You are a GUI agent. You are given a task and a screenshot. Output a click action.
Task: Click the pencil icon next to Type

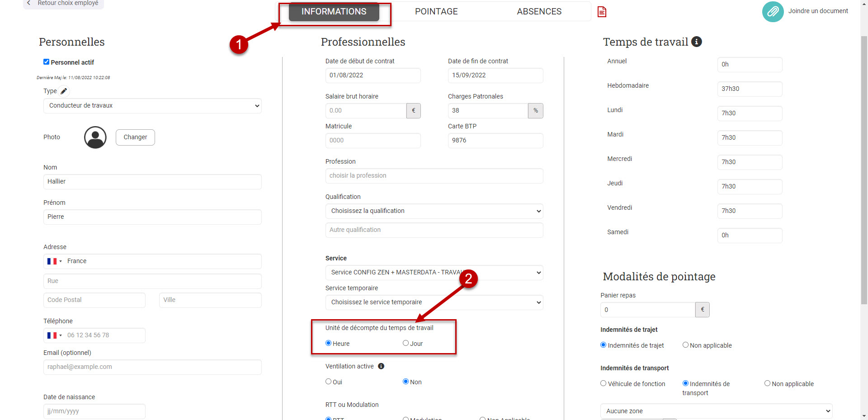coord(64,91)
